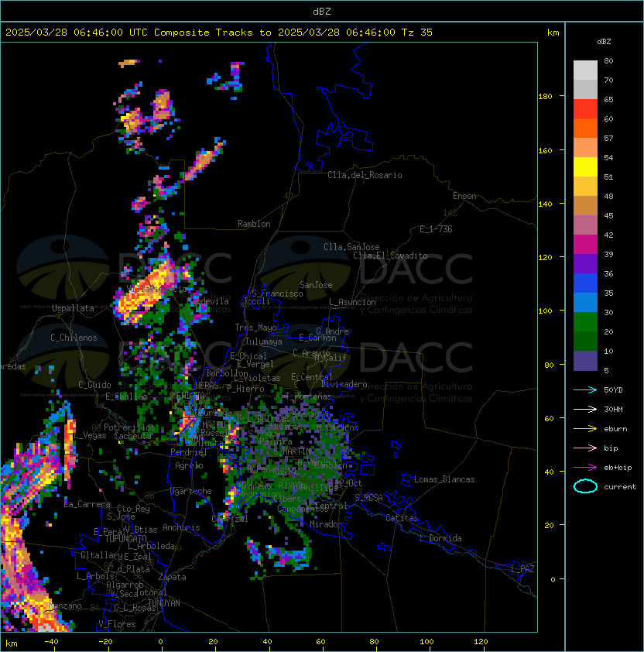Click the 'L_Dormida' map label
The image size is (644, 652).
coord(440,538)
